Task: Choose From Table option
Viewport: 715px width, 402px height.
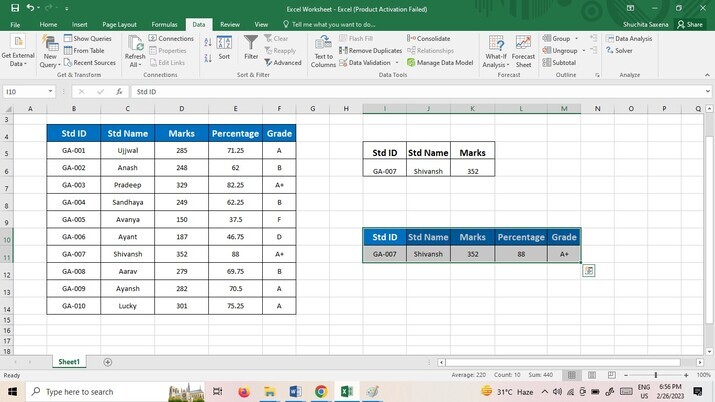Action: point(84,51)
